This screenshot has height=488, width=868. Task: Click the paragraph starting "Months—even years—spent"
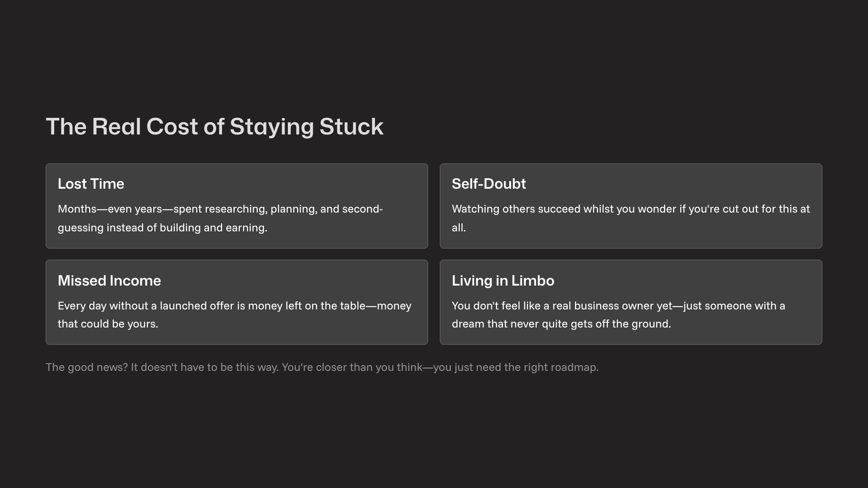[x=220, y=209]
